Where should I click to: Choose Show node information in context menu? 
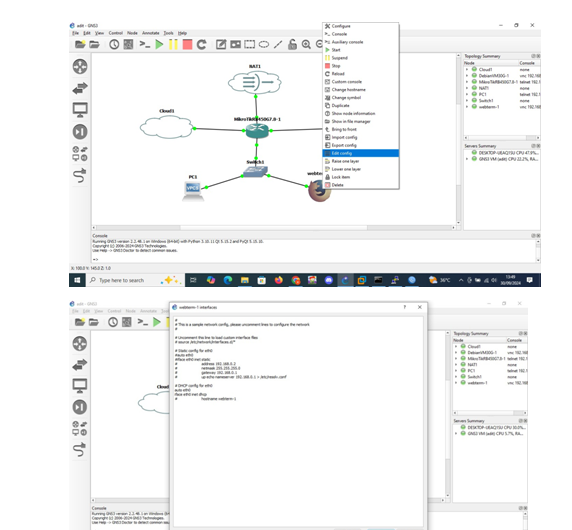[360, 113]
